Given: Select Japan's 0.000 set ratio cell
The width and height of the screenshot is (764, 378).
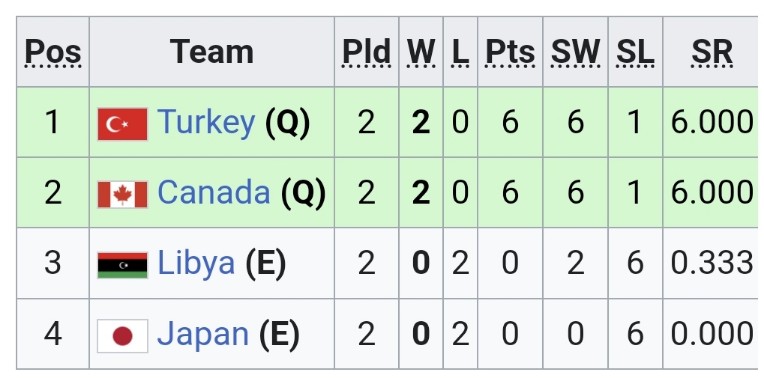Looking at the screenshot, I should pyautogui.click(x=710, y=334).
